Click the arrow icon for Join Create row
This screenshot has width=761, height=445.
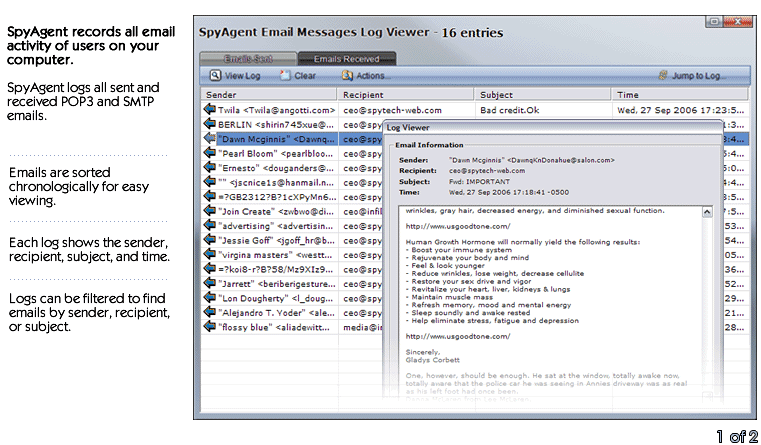210,211
